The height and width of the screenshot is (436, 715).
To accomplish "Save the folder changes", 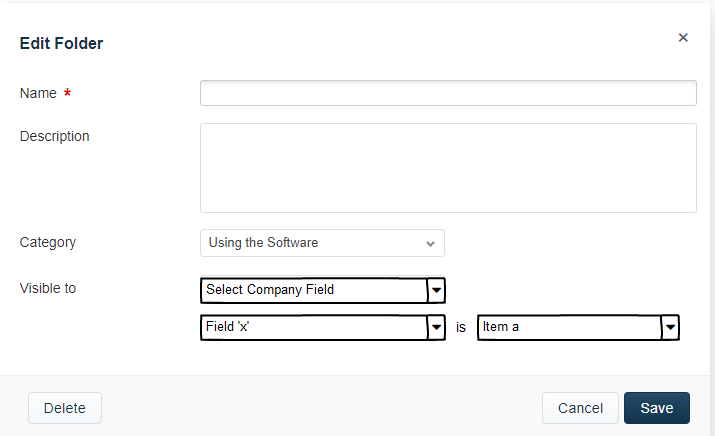I will point(657,408).
